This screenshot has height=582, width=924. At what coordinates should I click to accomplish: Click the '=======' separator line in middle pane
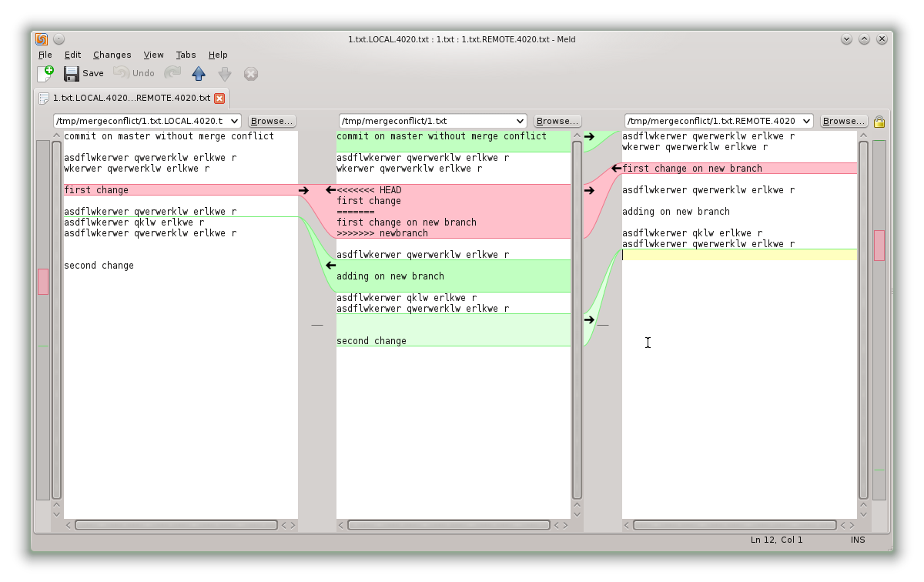(355, 212)
